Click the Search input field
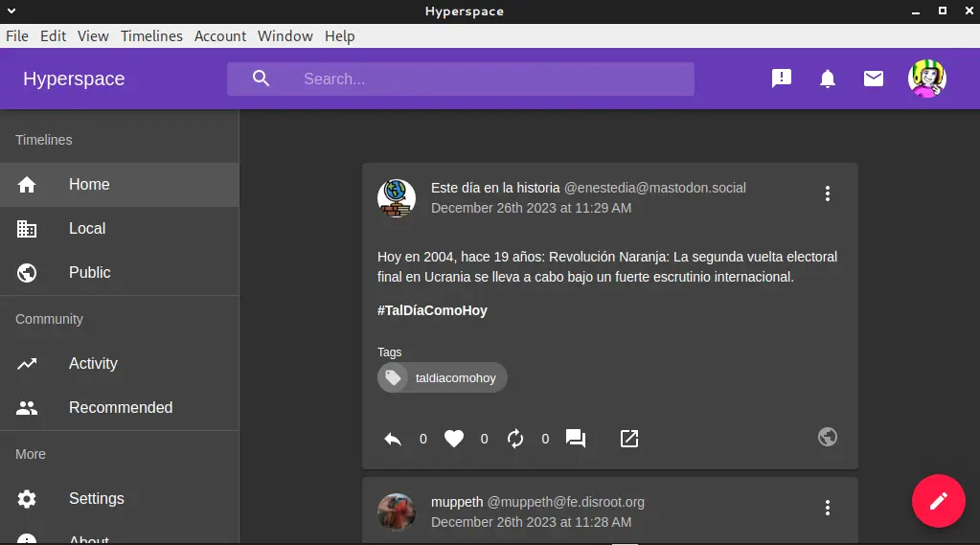The width and height of the screenshot is (980, 545). [479, 79]
